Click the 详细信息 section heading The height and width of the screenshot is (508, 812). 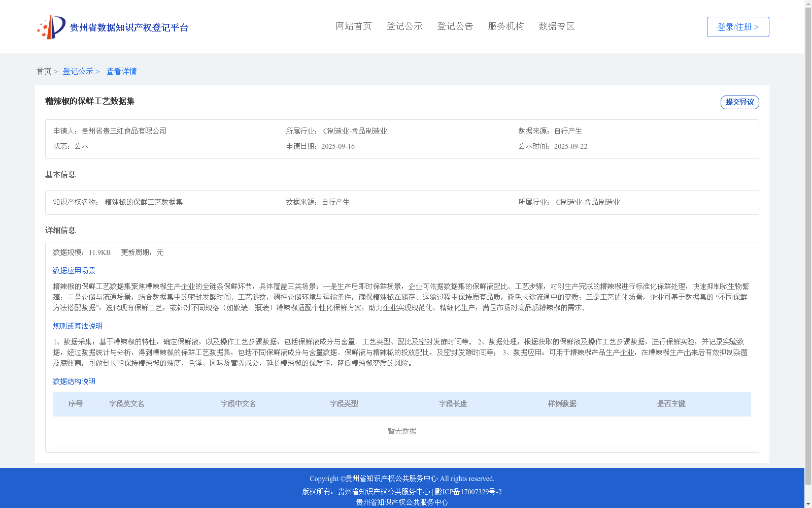60,230
